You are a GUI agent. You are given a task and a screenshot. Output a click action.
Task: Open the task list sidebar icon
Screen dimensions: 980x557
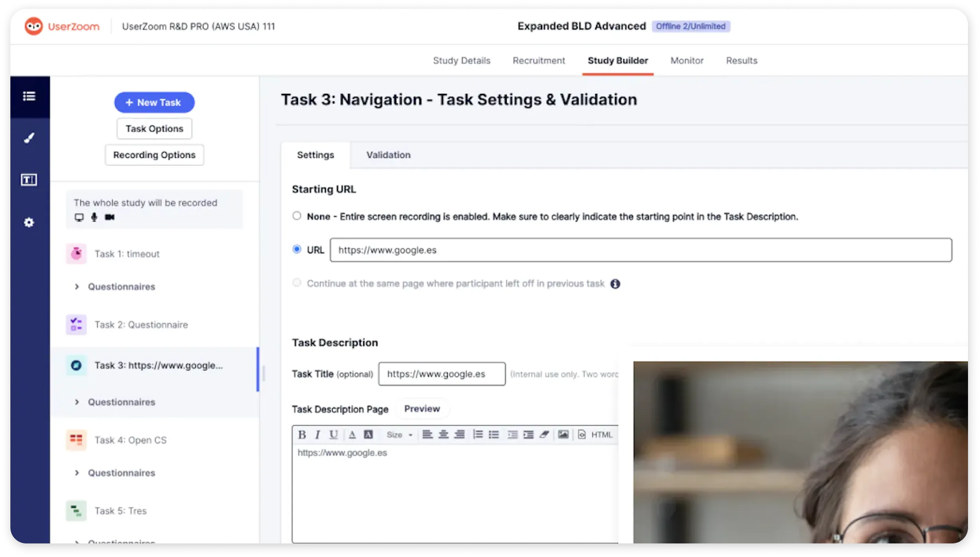[x=29, y=96]
